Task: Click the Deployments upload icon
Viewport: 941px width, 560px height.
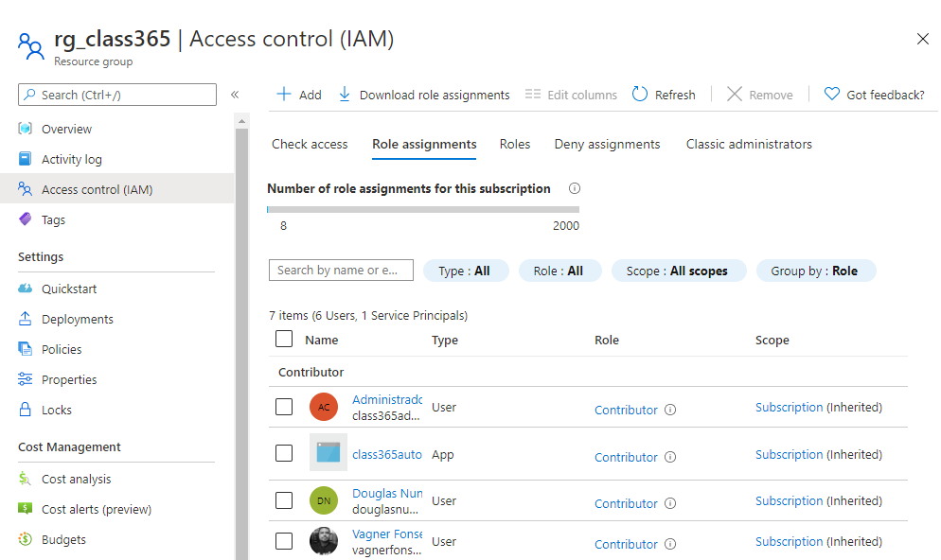Action: pyautogui.click(x=26, y=319)
